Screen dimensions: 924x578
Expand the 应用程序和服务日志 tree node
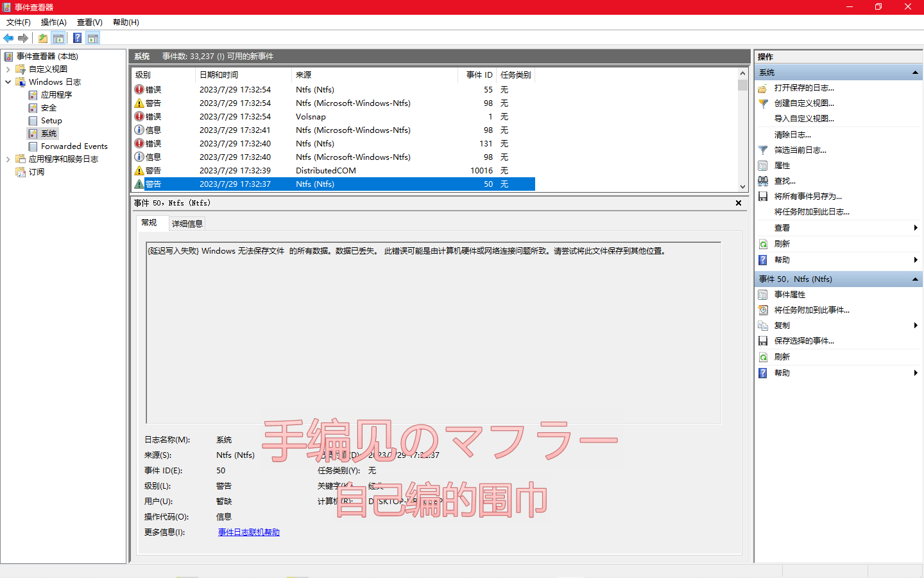(8, 159)
